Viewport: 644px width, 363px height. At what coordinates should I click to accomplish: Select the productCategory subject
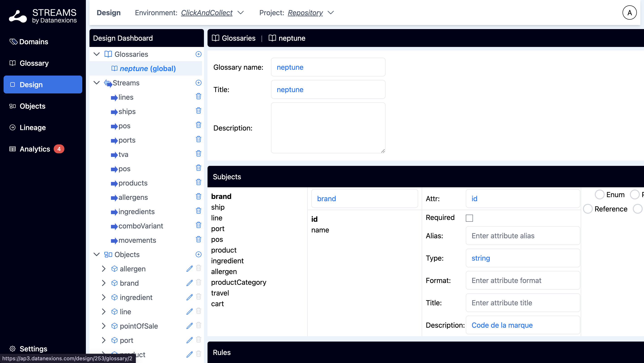[x=239, y=282]
